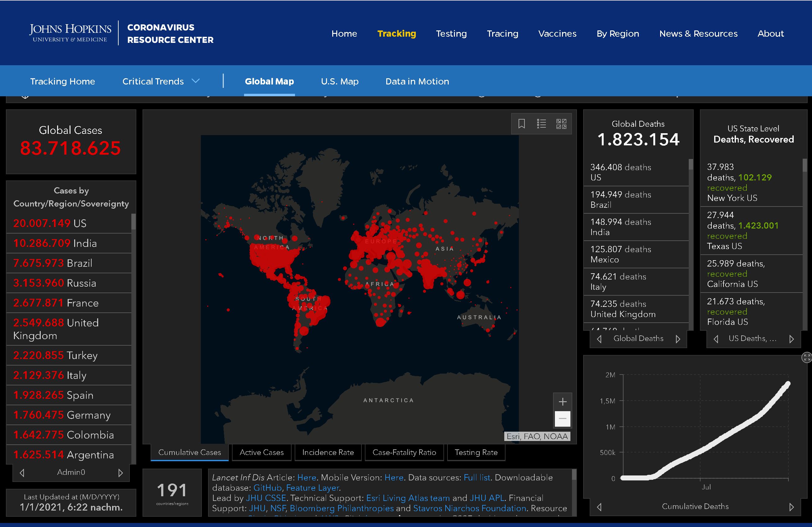Image resolution: width=812 pixels, height=527 pixels.
Task: Click the Johns Hopkins University logo
Action: [x=70, y=33]
